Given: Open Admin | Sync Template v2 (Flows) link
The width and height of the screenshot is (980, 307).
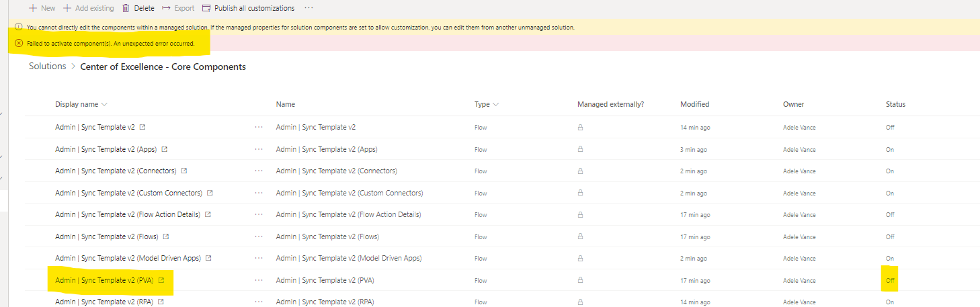Looking at the screenshot, I should (x=106, y=236).
